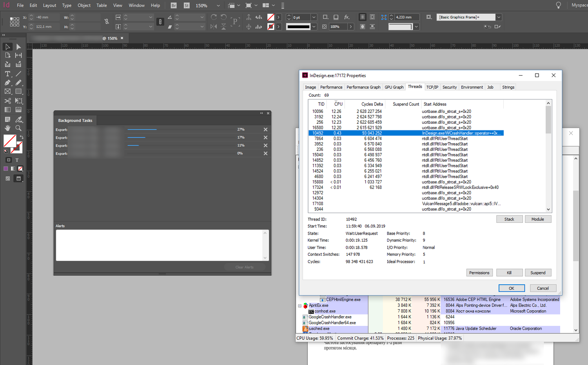Open the stroke weight 0 pt dropdown
Screen dimensions: 588x365
point(314,17)
